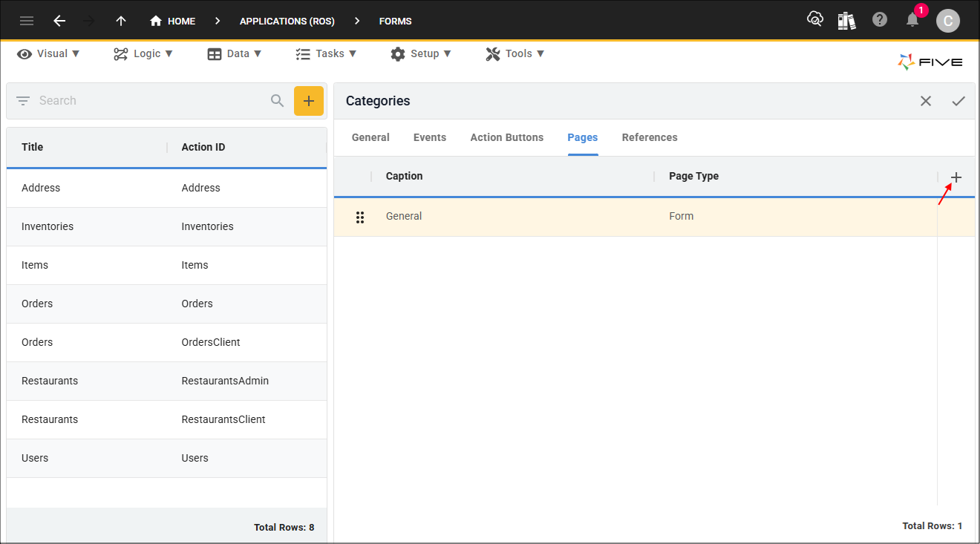Open the help question mark icon
The height and width of the screenshot is (544, 980).
click(880, 20)
